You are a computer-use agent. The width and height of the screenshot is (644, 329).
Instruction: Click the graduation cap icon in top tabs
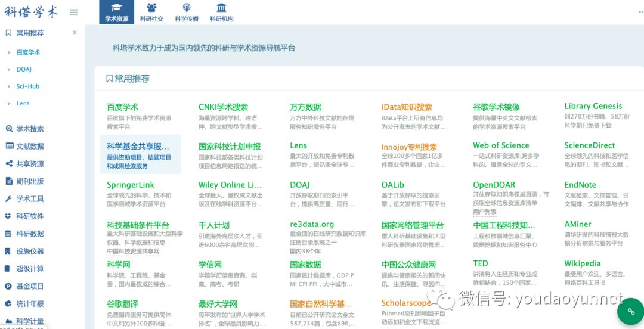[117, 8]
